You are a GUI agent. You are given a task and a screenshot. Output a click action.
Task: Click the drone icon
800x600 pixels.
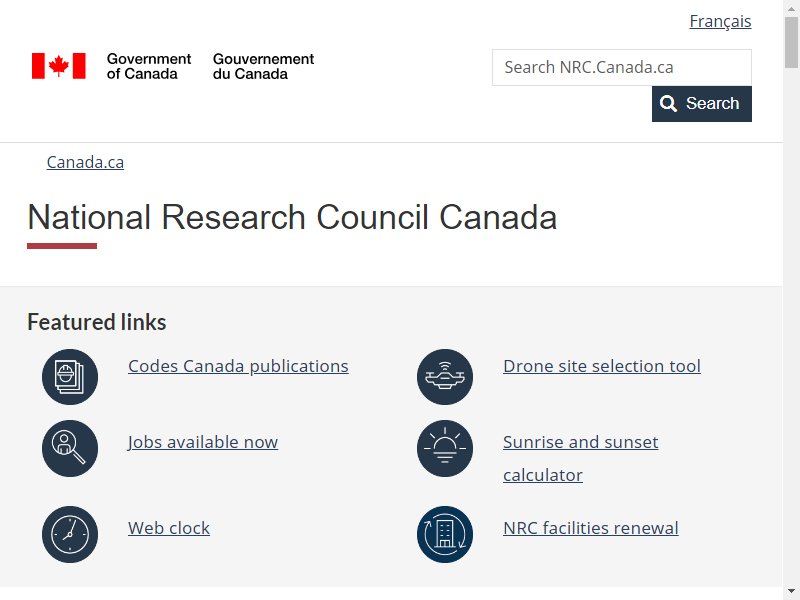click(x=445, y=377)
